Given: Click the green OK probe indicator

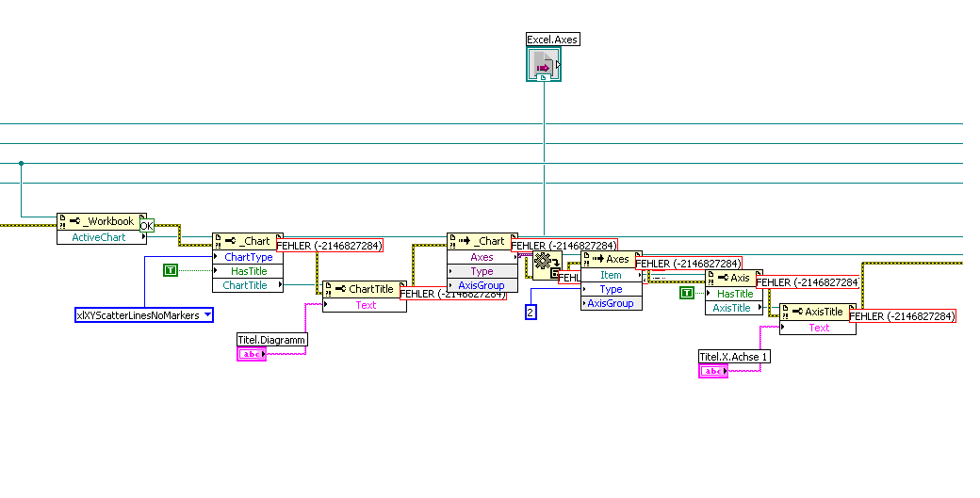Looking at the screenshot, I should click(146, 226).
